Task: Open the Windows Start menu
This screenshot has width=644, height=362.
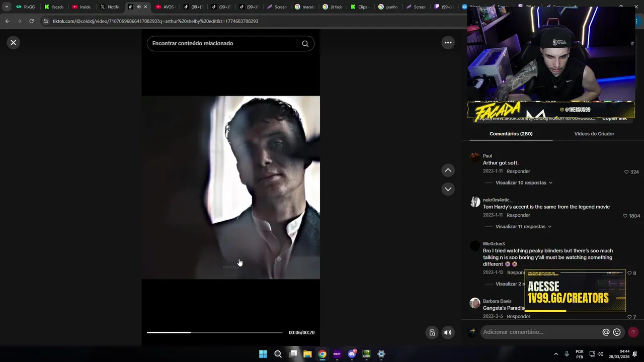Action: point(263,354)
